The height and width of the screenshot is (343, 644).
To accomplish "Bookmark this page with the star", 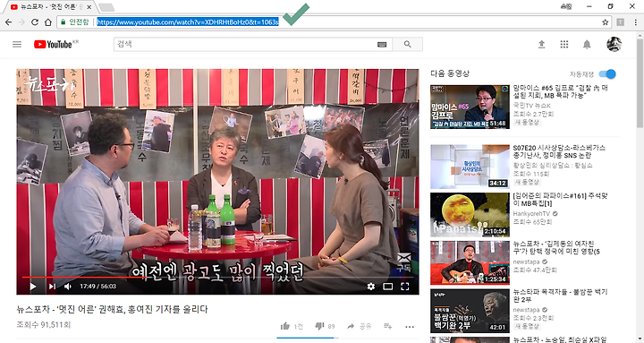I will coord(605,22).
